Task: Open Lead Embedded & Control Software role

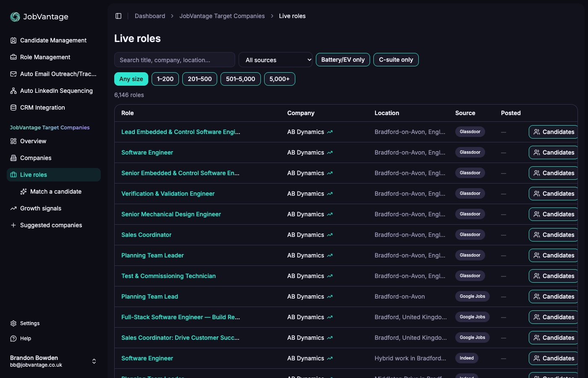Action: pyautogui.click(x=181, y=132)
